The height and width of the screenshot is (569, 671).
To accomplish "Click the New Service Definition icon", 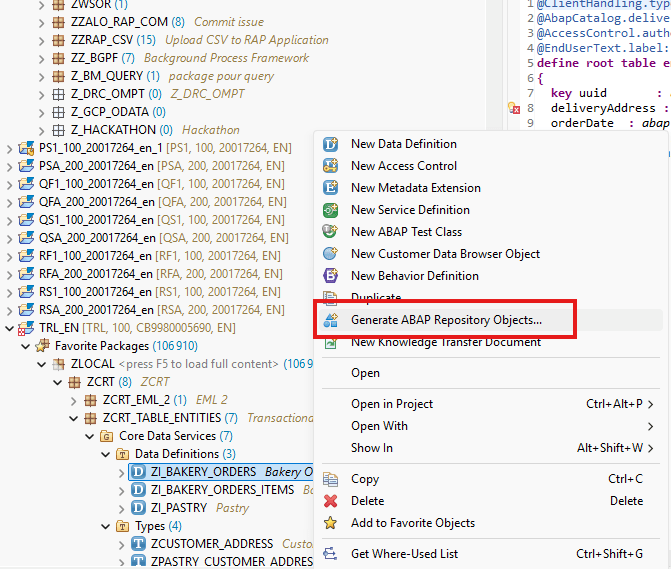I will tap(331, 210).
